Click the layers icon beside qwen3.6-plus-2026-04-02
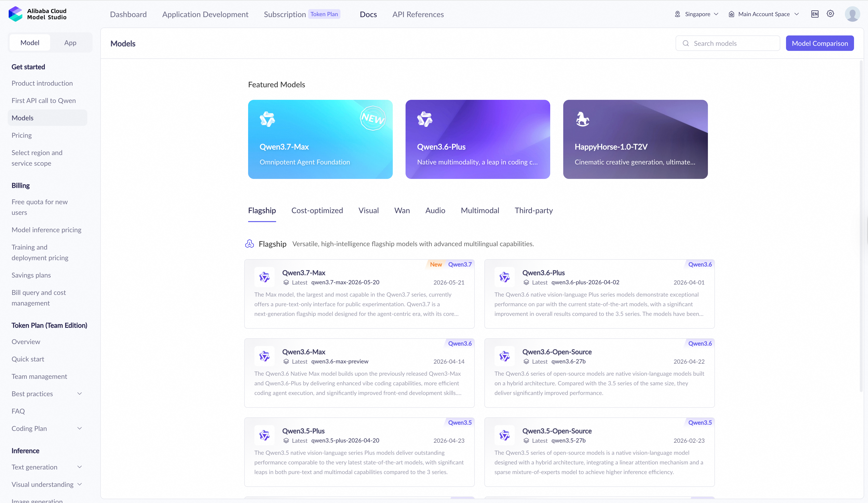868x503 pixels. point(526,283)
